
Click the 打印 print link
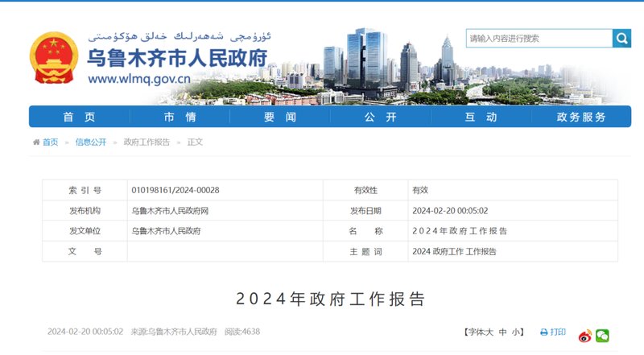click(x=558, y=332)
